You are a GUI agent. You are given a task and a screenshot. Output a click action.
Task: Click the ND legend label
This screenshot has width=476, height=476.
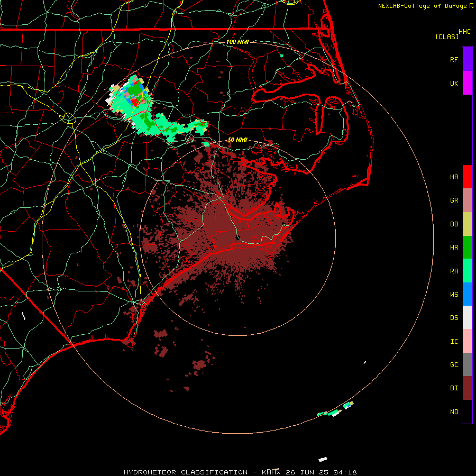coord(454,412)
